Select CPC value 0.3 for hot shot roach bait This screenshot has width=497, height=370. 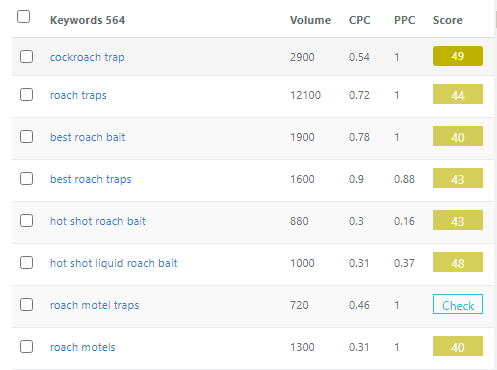356,221
